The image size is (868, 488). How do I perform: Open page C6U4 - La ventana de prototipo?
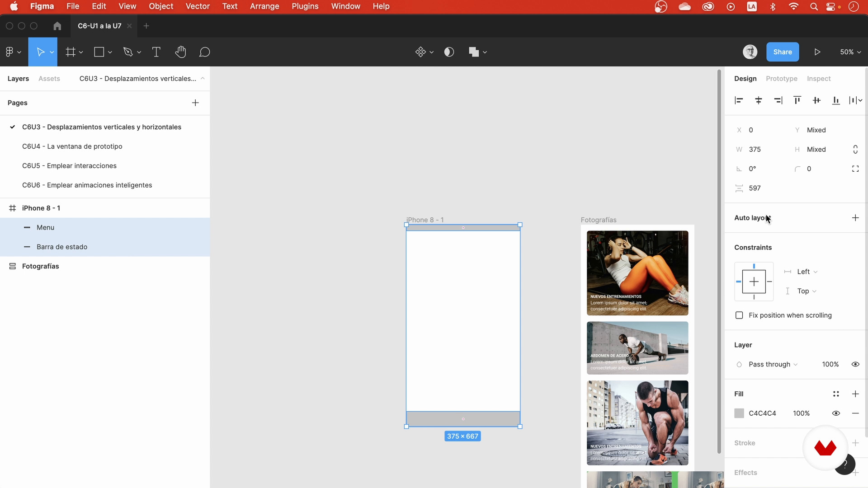point(72,146)
